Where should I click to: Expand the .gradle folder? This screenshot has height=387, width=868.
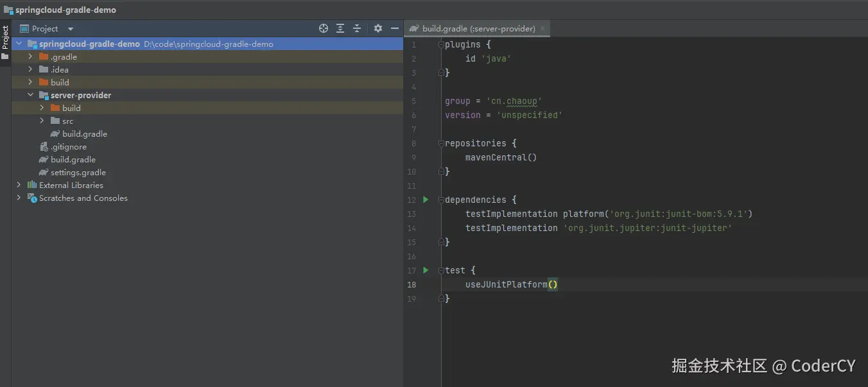(x=30, y=56)
